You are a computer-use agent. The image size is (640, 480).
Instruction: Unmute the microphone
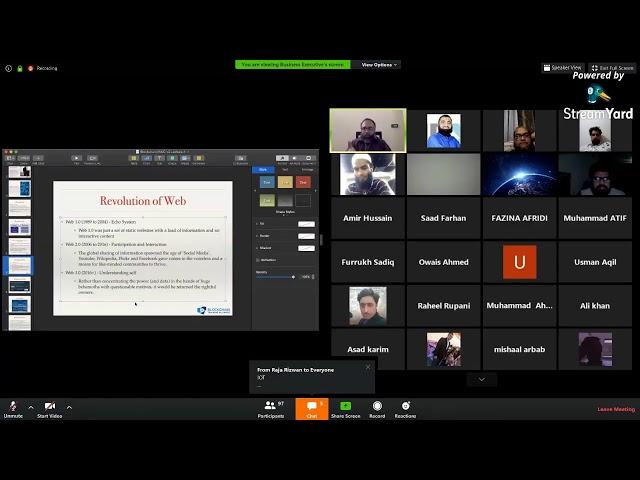pyautogui.click(x=13, y=408)
